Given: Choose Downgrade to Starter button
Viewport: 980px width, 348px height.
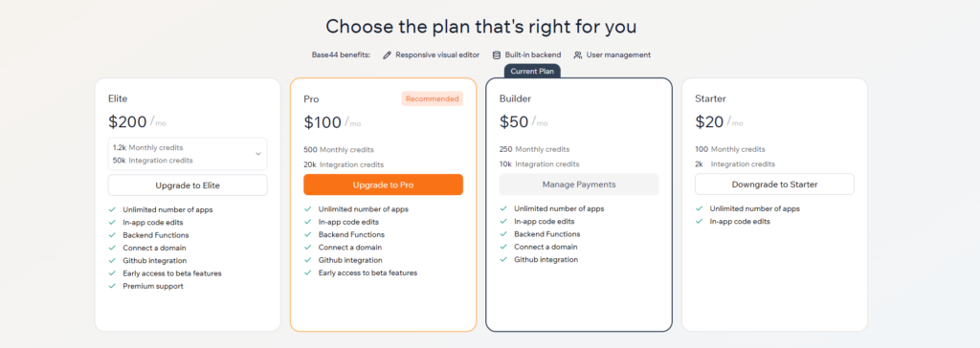Looking at the screenshot, I should (x=774, y=185).
